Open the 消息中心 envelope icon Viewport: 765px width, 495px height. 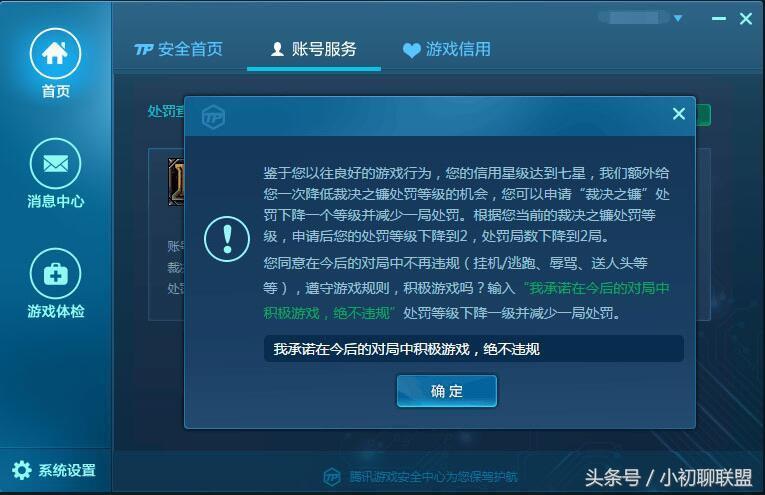[55, 163]
